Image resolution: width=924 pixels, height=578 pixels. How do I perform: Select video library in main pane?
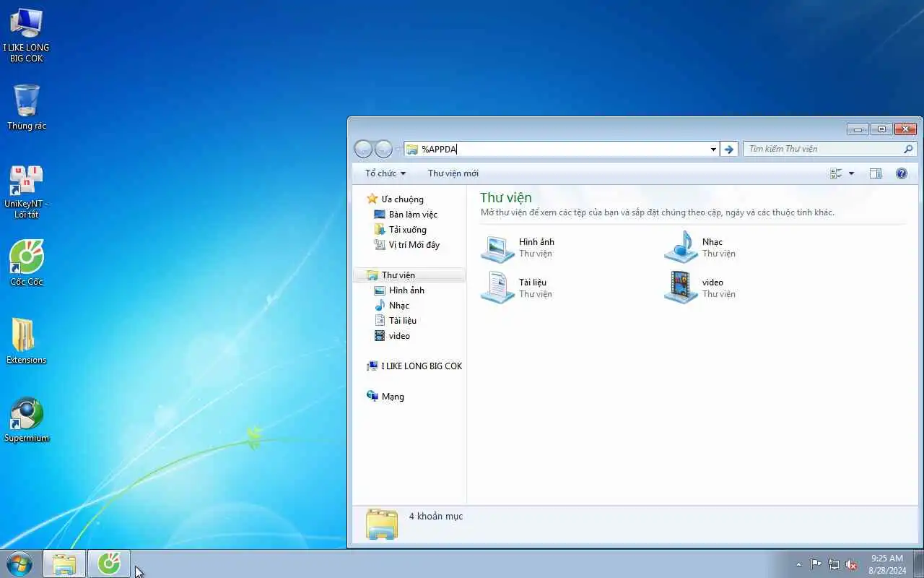tap(700, 288)
